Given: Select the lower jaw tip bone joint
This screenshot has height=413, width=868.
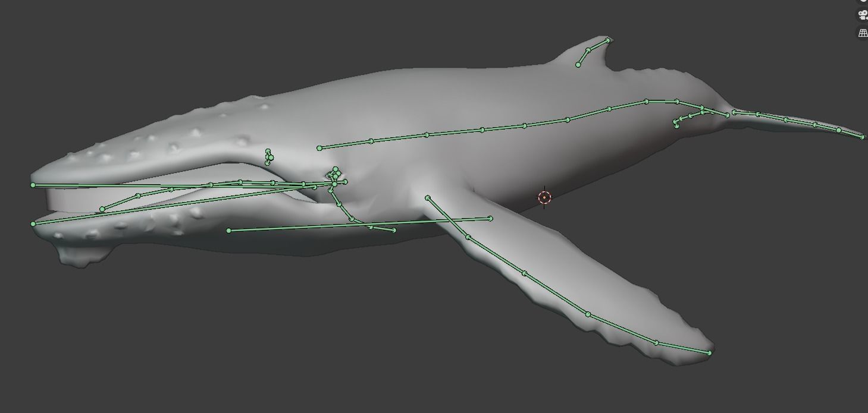Looking at the screenshot, I should 33,224.
